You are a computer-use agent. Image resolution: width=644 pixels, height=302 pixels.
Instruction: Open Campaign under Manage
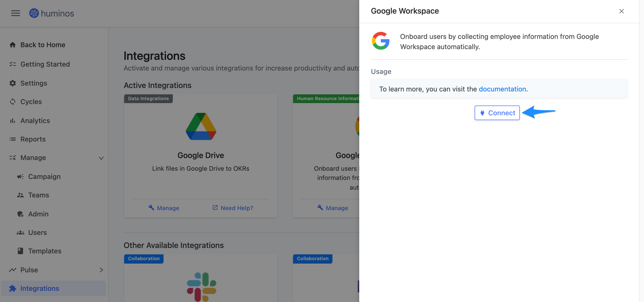(44, 176)
